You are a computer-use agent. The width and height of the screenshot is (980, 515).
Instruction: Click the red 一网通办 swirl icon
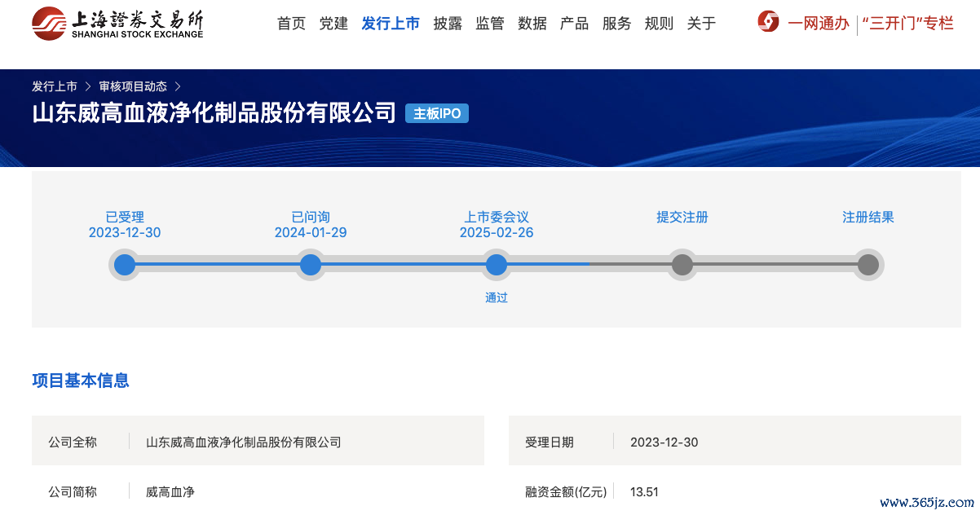point(768,22)
